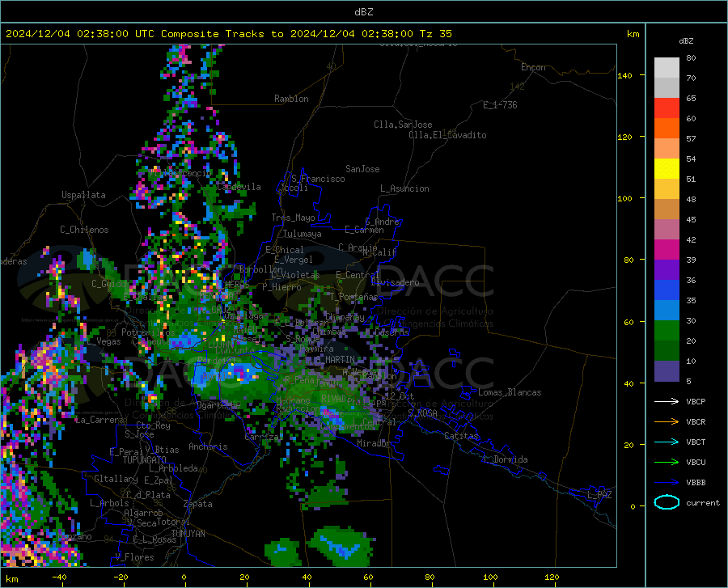Click the Tulumaya map label
728x588 pixels.
pyautogui.click(x=303, y=234)
